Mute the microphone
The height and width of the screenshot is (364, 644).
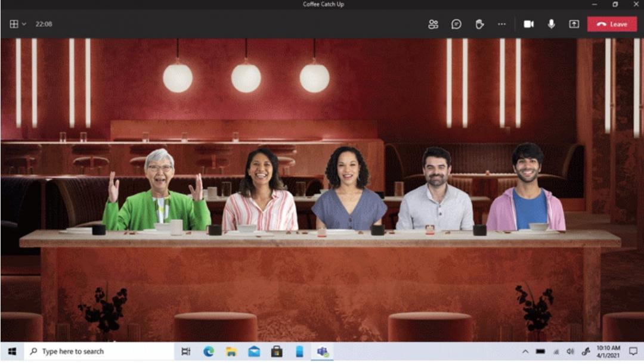pyautogui.click(x=551, y=24)
